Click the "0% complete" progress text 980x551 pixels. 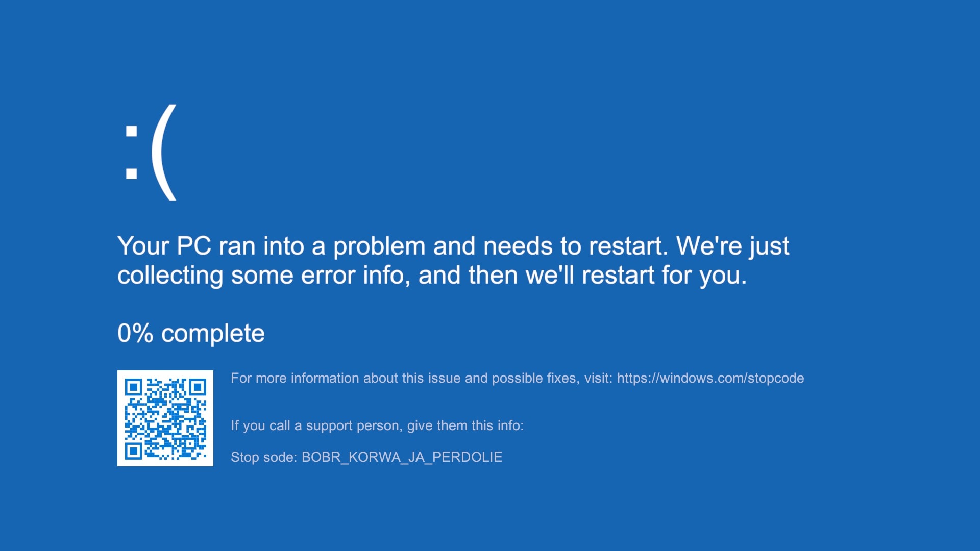tap(191, 334)
